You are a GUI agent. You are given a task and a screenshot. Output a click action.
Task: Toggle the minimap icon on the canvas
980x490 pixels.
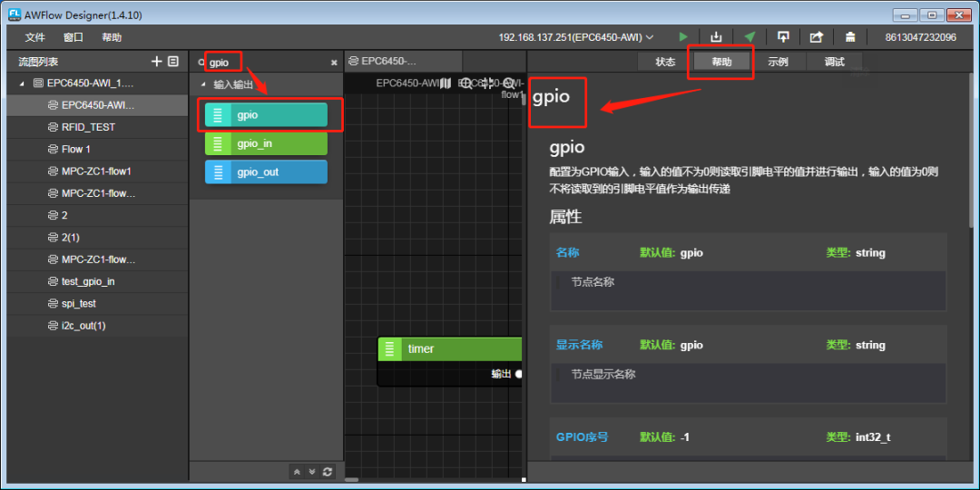[446, 83]
